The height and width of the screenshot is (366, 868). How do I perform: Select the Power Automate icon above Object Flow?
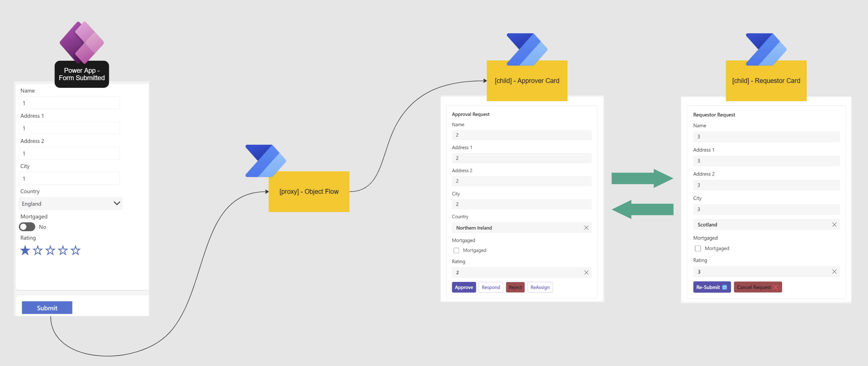click(266, 161)
